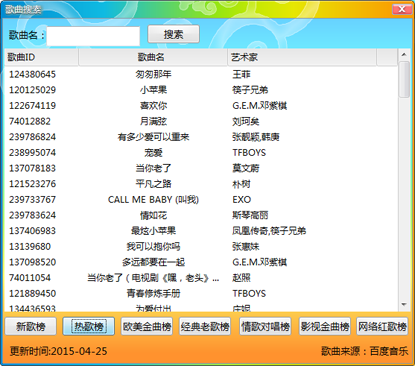Select song 当你老了 (电视剧...) by 赵照
The image size is (415, 366).
click(x=201, y=278)
